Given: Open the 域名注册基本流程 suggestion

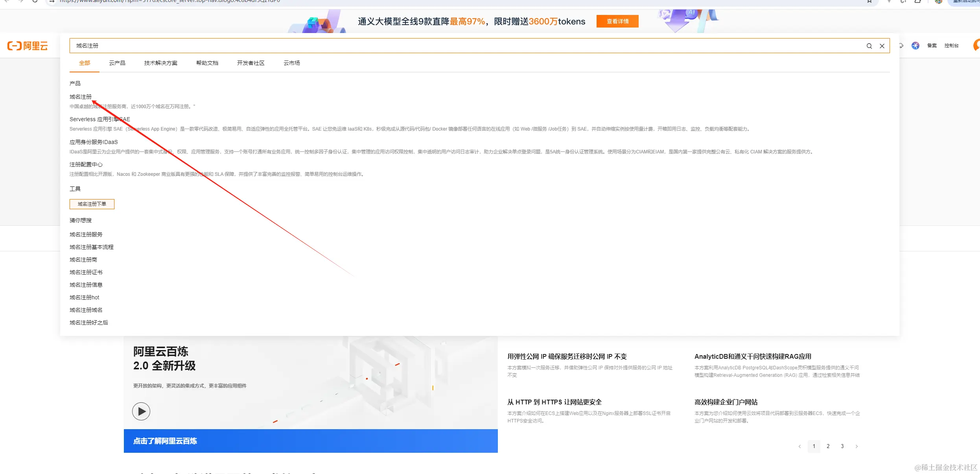Looking at the screenshot, I should (x=92, y=247).
